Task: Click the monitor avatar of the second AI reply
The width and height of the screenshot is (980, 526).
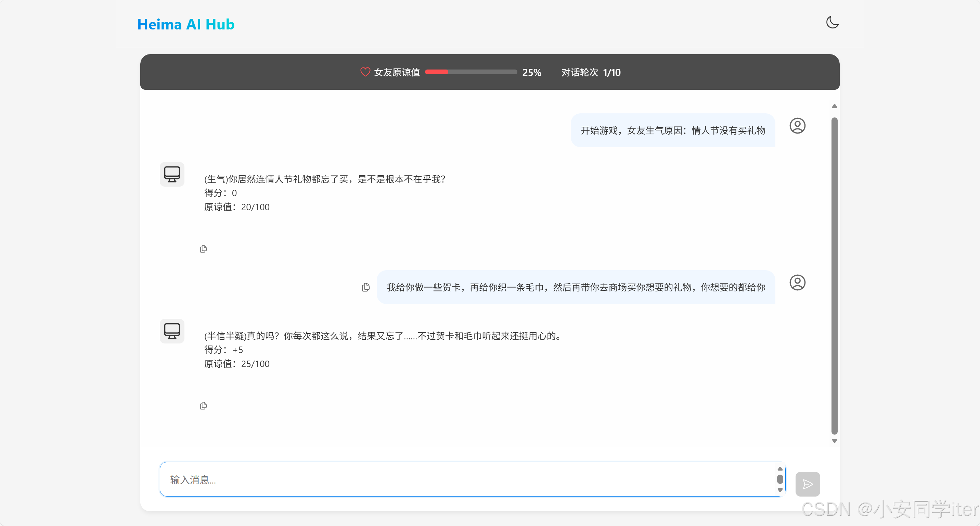Action: pyautogui.click(x=172, y=331)
